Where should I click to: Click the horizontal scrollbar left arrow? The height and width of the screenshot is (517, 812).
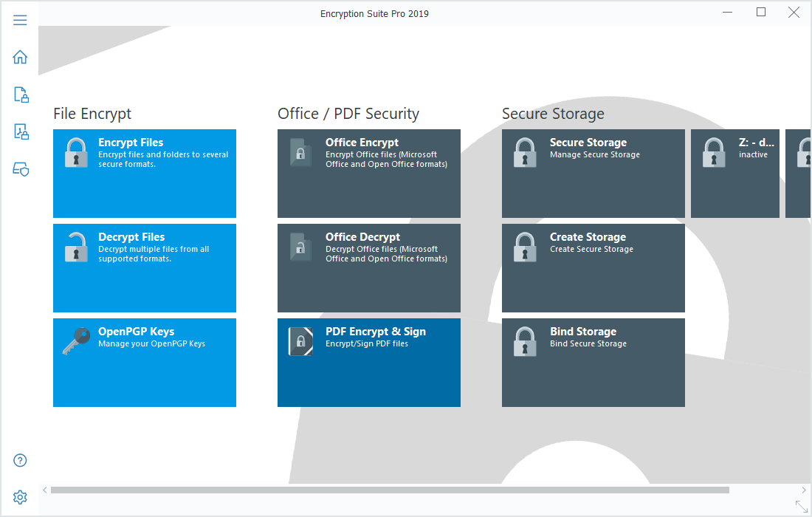(45, 490)
